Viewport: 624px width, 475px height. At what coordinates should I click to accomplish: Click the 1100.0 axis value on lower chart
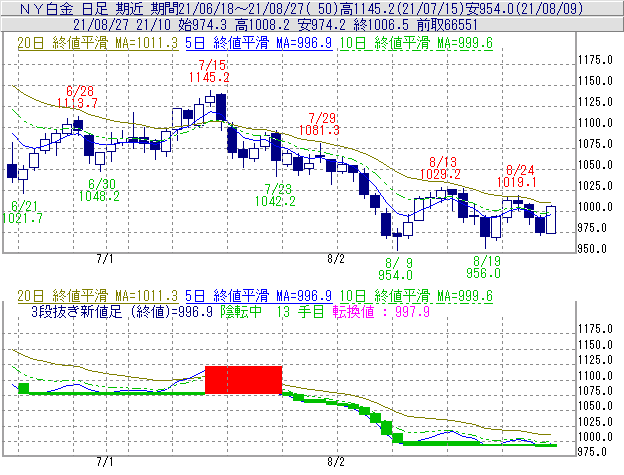click(595, 376)
